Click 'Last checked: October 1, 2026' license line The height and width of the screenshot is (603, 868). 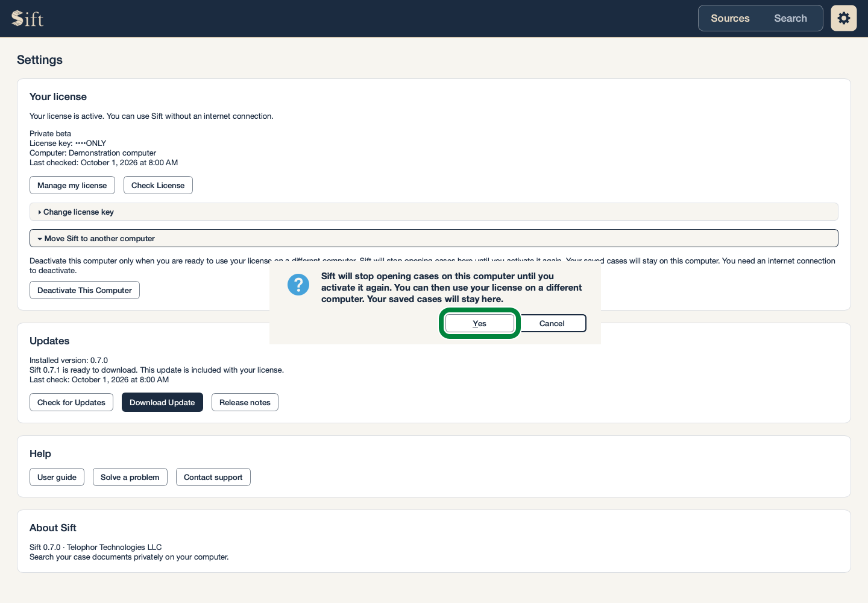pos(104,163)
